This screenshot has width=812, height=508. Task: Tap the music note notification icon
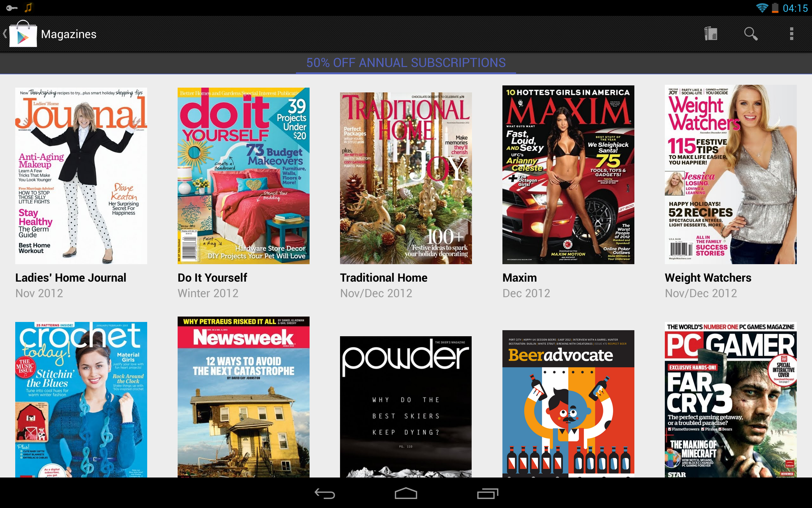[28, 7]
